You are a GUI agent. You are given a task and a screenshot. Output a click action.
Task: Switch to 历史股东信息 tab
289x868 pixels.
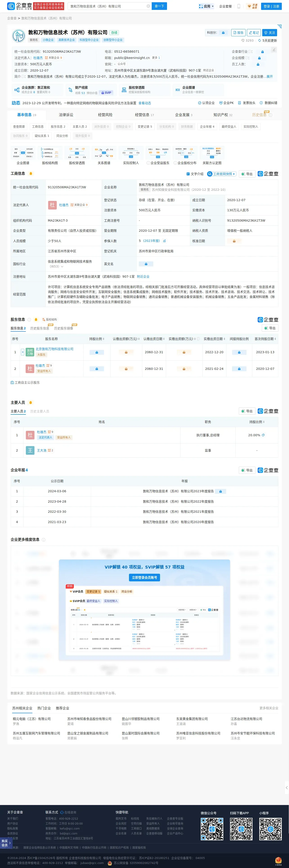click(x=40, y=328)
